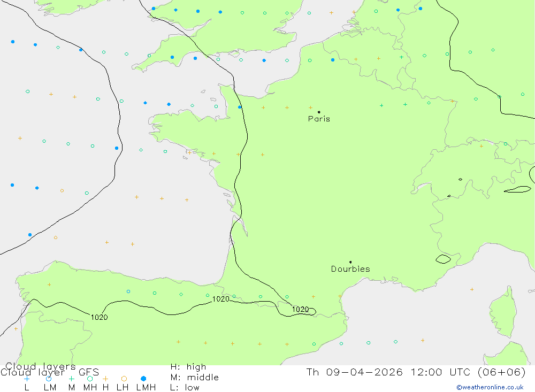Screen dimensions: 535x392
Task: Click the GFS model name label
Action: click(x=89, y=372)
